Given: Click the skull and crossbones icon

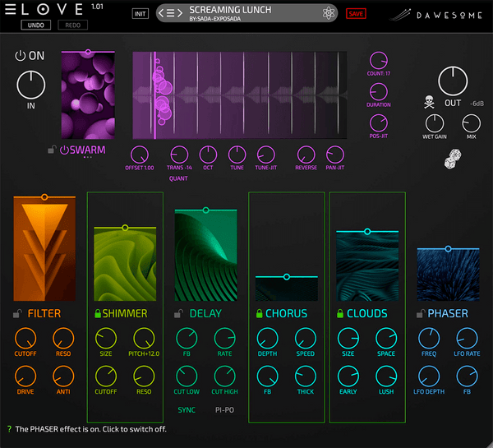Looking at the screenshot, I should (x=428, y=104).
